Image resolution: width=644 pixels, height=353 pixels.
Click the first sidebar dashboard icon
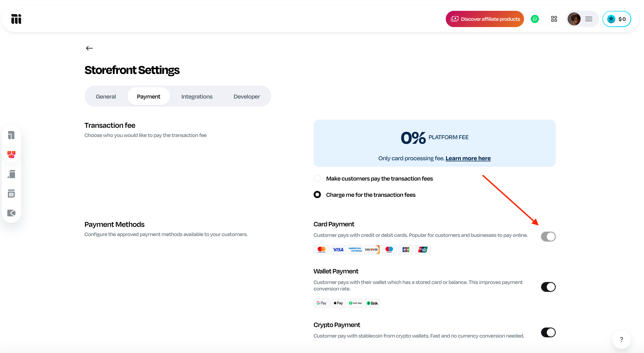click(11, 135)
